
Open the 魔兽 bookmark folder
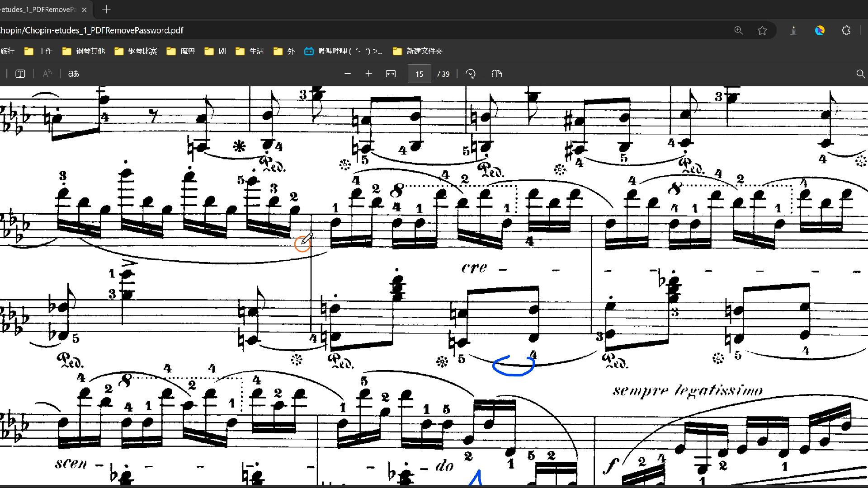click(x=181, y=51)
